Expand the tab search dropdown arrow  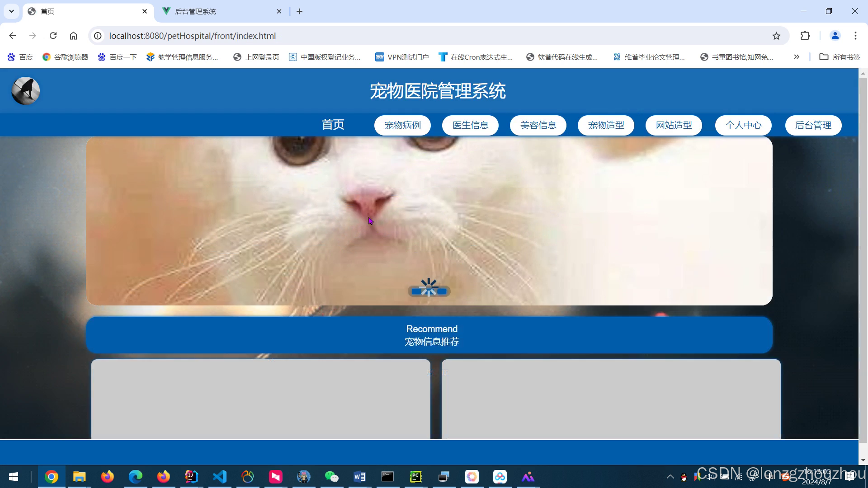coord(11,11)
